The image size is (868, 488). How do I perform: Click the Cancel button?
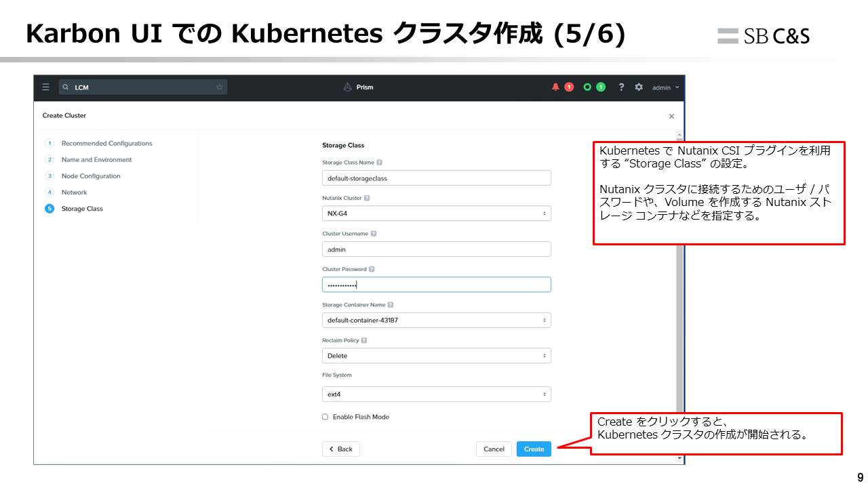494,449
